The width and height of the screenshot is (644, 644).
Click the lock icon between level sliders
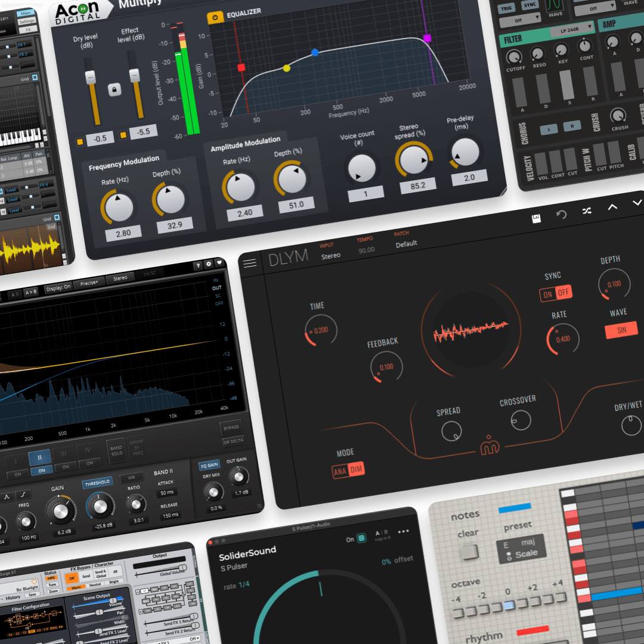click(114, 89)
